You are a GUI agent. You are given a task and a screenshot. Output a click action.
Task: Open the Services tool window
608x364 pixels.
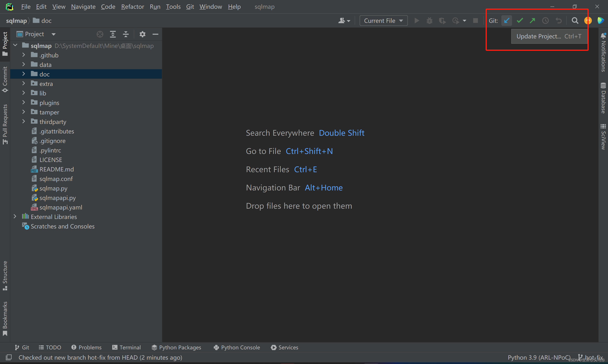[285, 347]
